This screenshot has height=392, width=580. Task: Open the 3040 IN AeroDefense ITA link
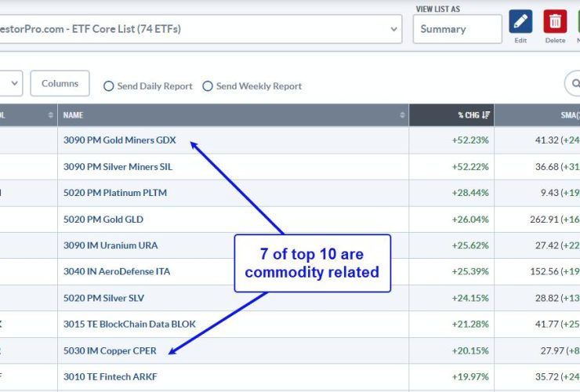(x=117, y=272)
